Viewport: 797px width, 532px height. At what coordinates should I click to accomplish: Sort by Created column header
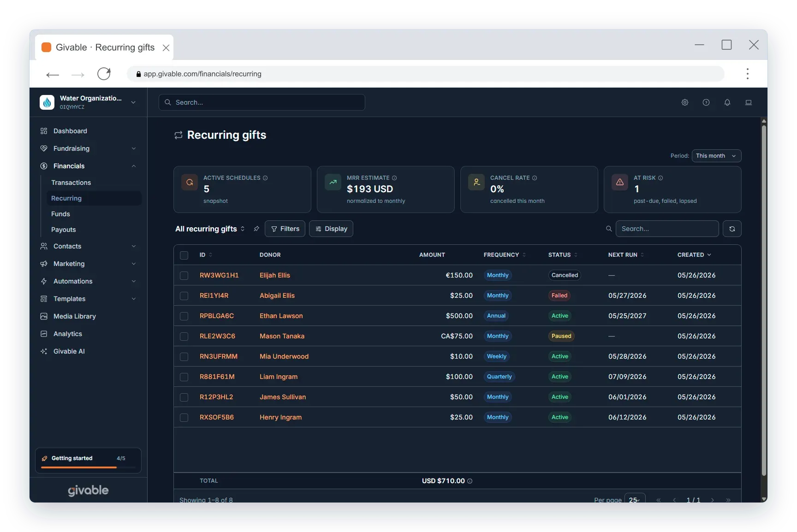point(694,255)
